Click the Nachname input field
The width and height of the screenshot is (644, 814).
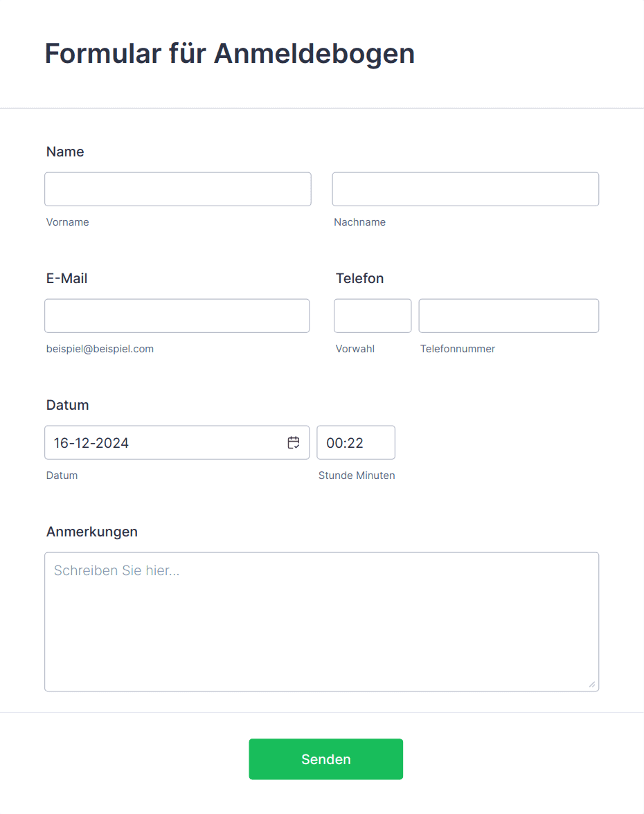[465, 189]
